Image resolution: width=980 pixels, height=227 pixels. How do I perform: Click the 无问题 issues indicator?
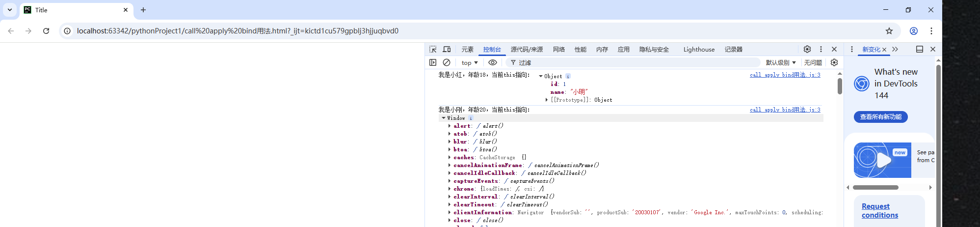click(x=813, y=62)
